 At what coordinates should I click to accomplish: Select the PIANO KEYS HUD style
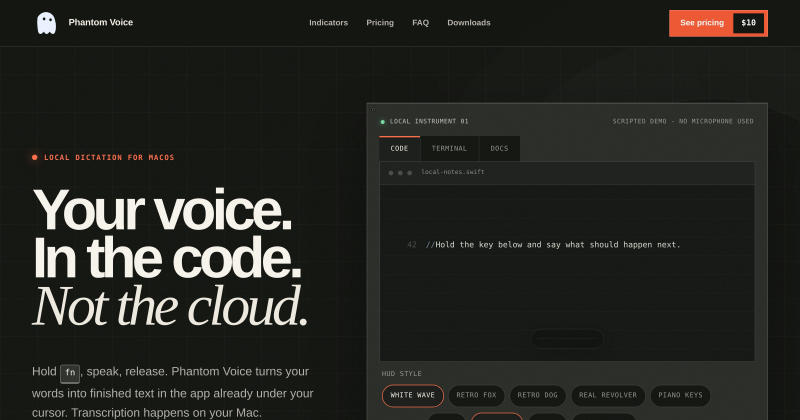coord(681,396)
